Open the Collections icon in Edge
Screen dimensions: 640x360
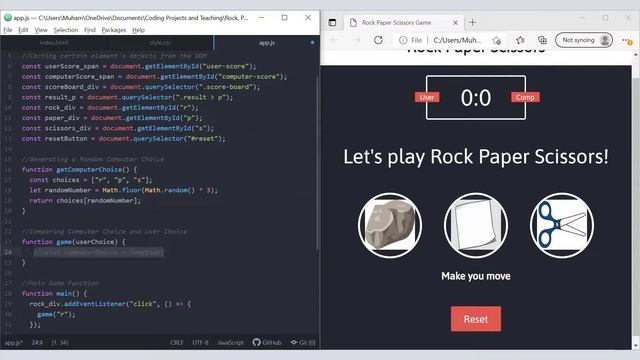(x=542, y=40)
